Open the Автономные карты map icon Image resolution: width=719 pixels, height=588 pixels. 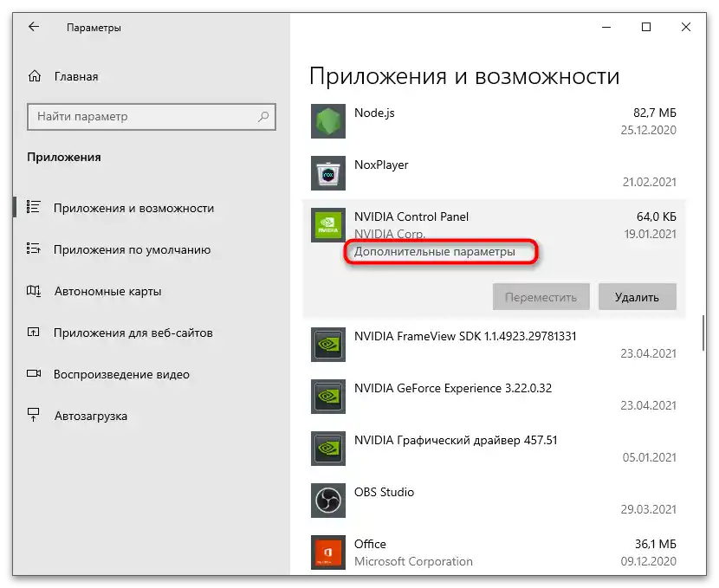click(x=34, y=291)
